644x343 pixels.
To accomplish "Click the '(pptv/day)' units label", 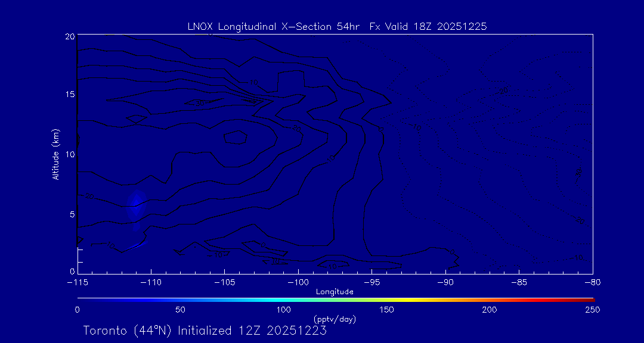I will click(335, 319).
